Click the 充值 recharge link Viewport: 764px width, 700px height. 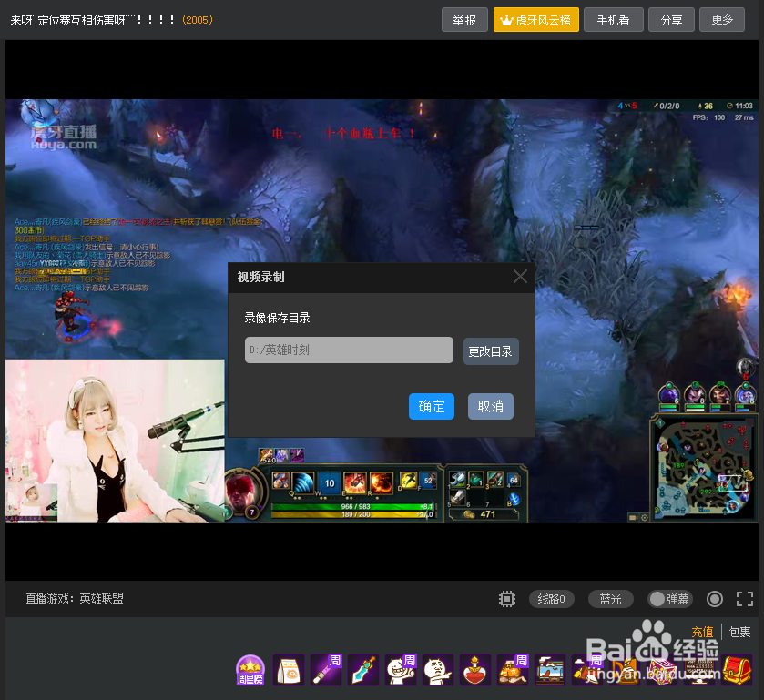click(x=702, y=632)
